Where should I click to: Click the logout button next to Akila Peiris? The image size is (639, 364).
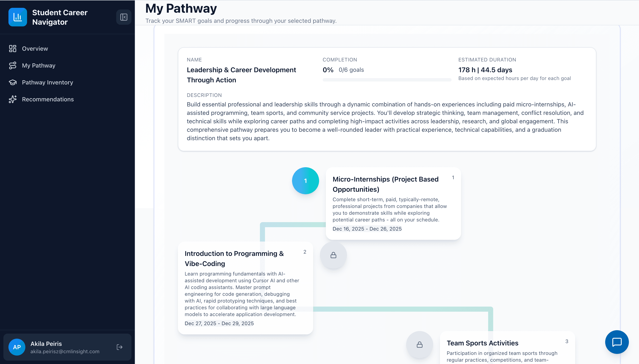[x=119, y=347]
